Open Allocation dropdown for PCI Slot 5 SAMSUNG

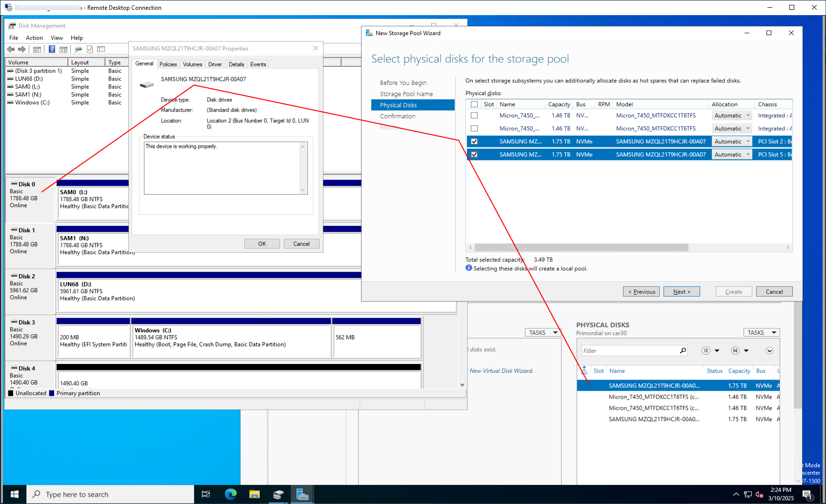[x=731, y=154]
